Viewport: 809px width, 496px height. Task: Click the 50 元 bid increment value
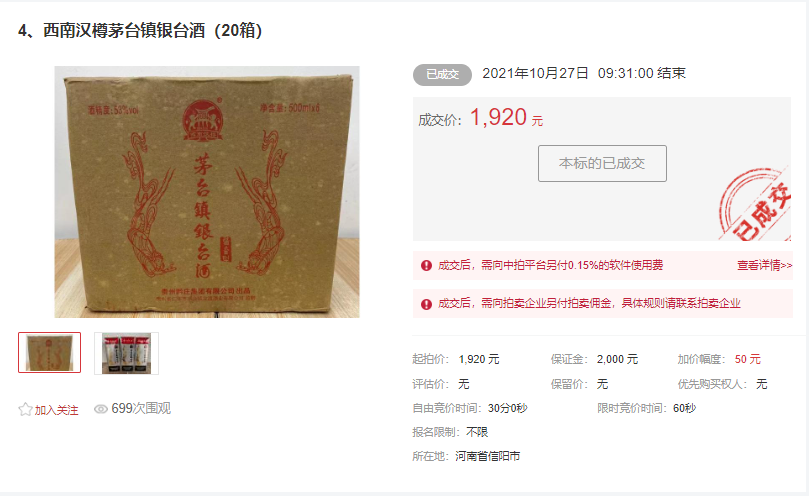748,359
